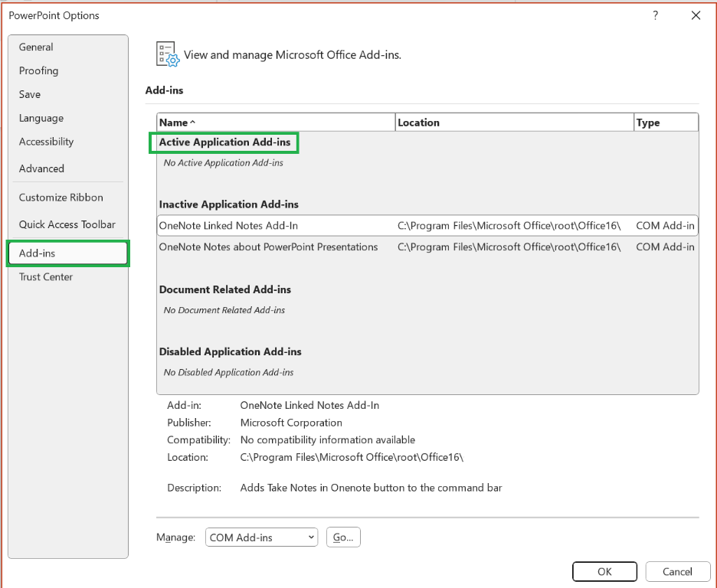This screenshot has height=588, width=717.
Task: Click Disabled Application Add-ins heading
Action: tap(230, 351)
